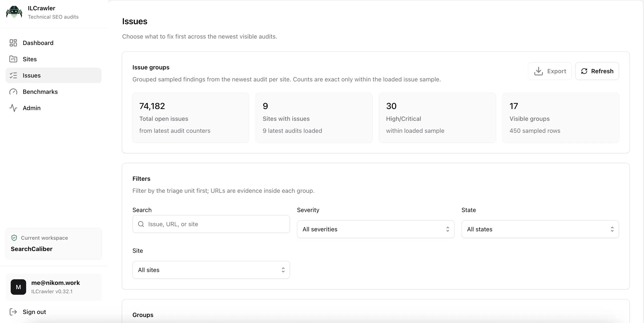Focus the Issue, URL, or site search field
644x323 pixels.
pyautogui.click(x=211, y=224)
